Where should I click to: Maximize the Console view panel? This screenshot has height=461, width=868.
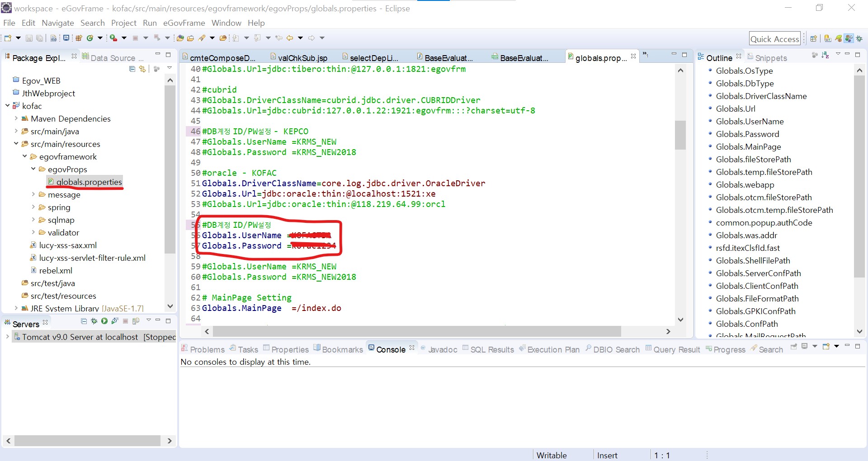[x=858, y=346]
